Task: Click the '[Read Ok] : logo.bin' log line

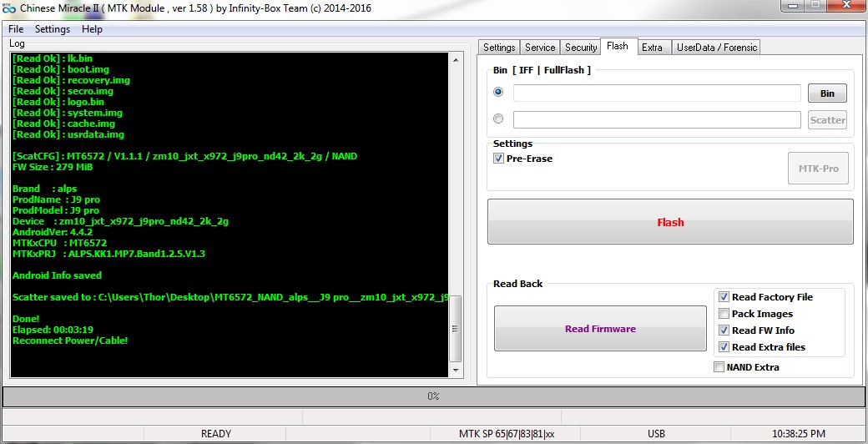Action: [x=58, y=102]
